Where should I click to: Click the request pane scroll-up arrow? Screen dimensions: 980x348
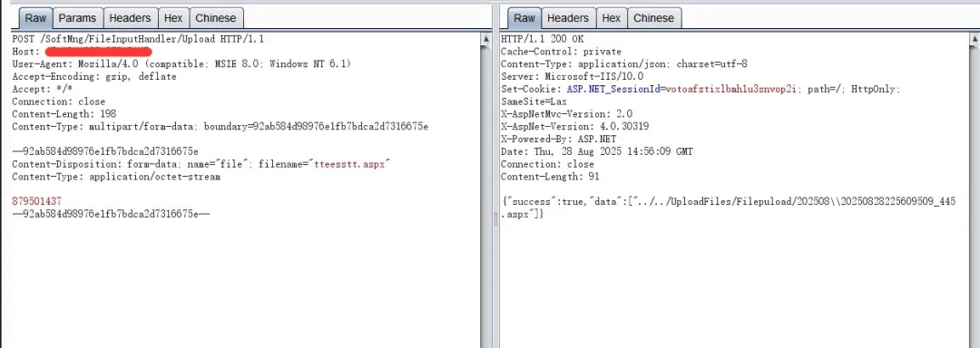(486, 39)
